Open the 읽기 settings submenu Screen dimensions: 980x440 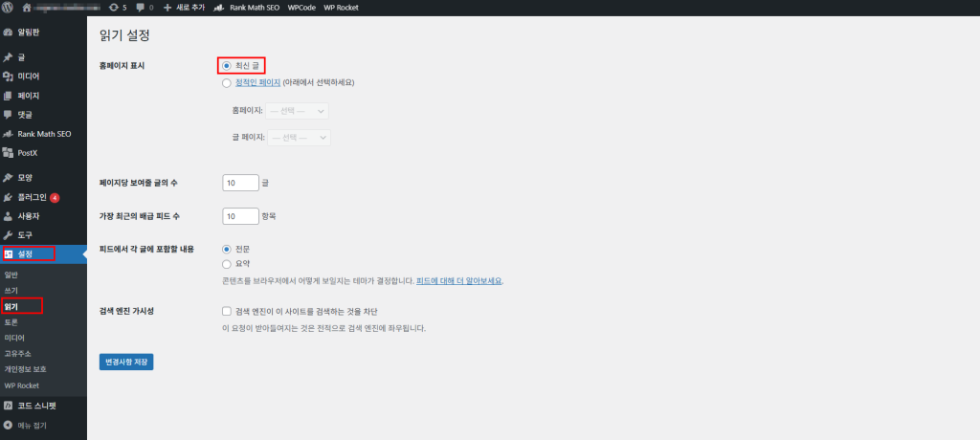(11, 306)
